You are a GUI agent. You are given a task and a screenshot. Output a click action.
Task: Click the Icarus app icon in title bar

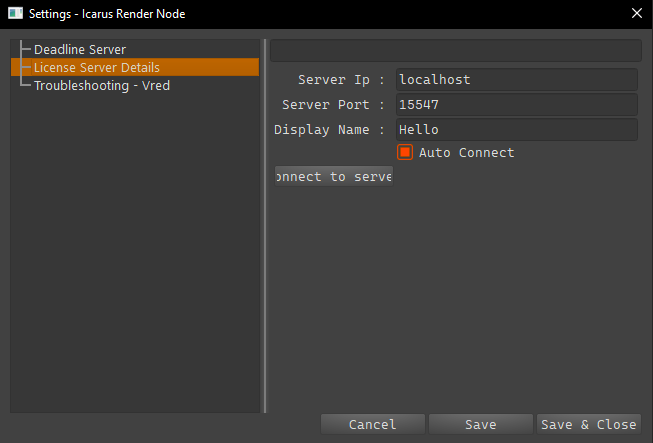pos(15,13)
